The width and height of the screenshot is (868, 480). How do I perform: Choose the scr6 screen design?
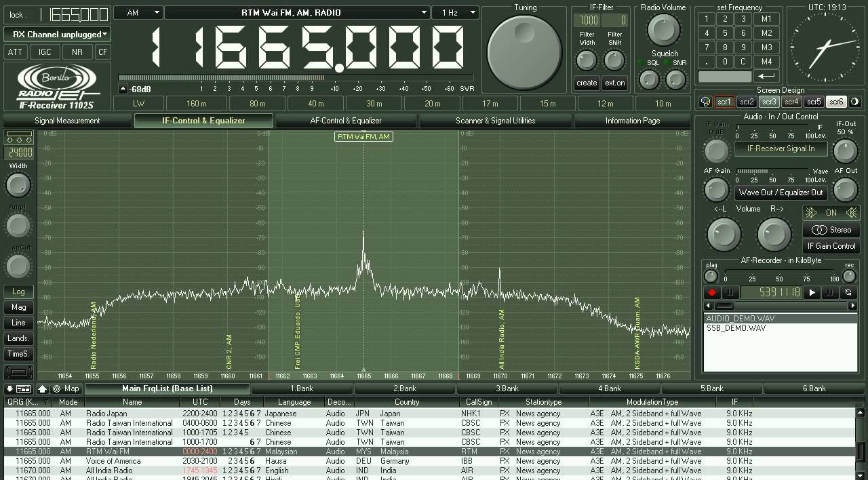point(836,102)
